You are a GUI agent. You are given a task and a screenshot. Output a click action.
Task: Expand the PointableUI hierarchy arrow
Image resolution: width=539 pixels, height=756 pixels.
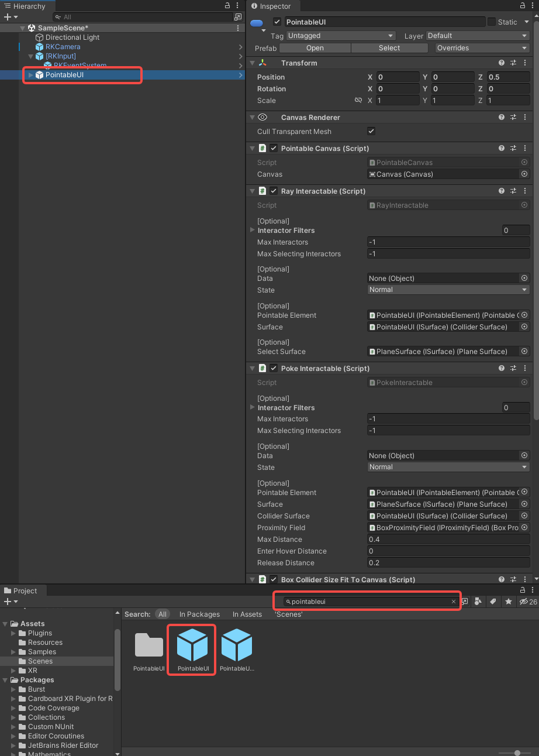(31, 75)
